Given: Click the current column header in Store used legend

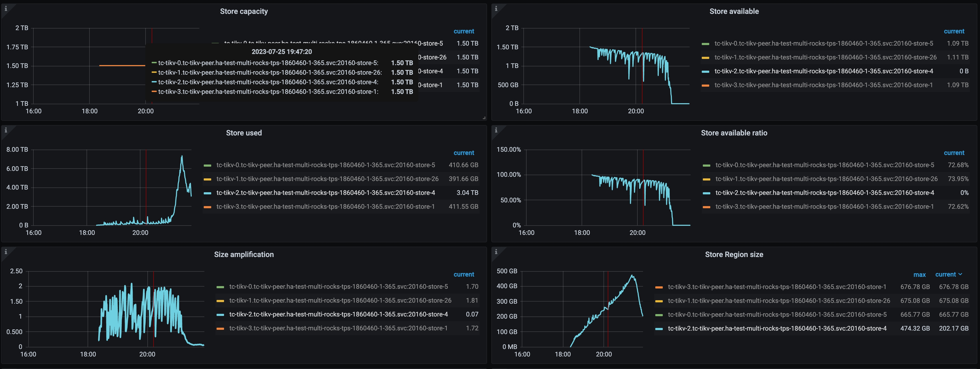Looking at the screenshot, I should point(464,153).
